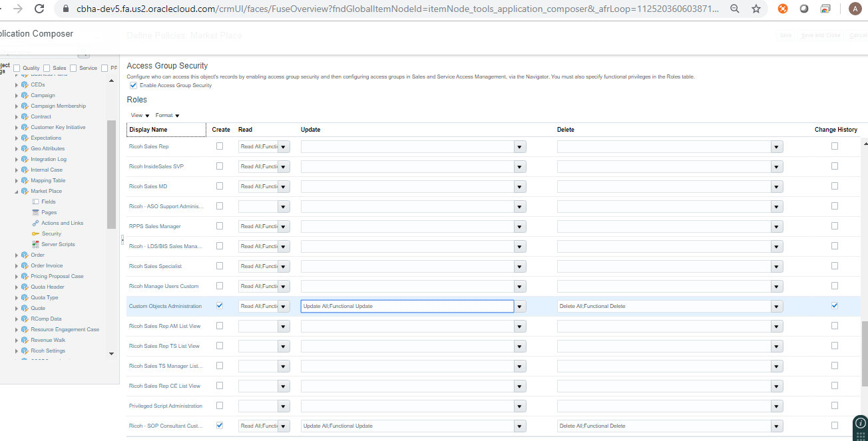Click the Change History column header
The width and height of the screenshot is (868, 441).
coord(836,130)
